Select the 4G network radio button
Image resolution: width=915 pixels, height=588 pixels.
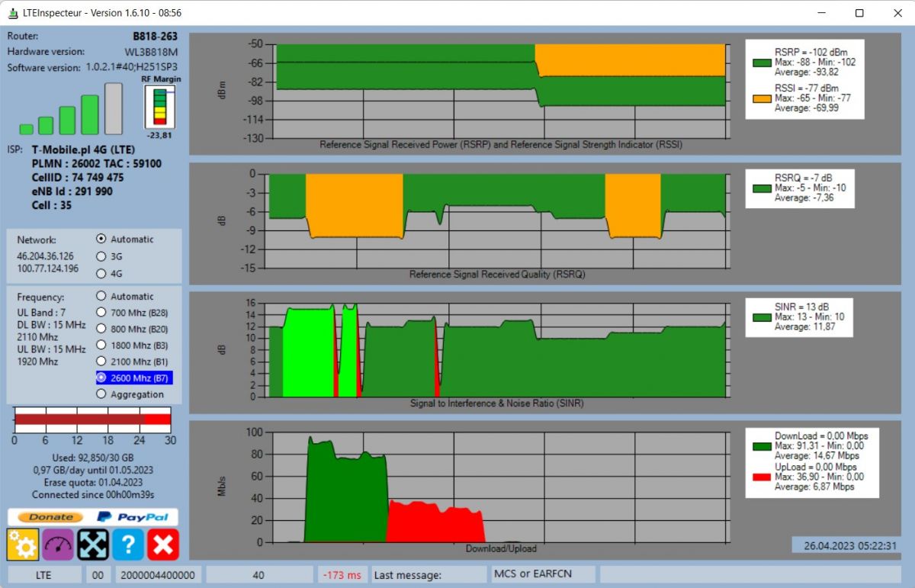click(x=101, y=273)
